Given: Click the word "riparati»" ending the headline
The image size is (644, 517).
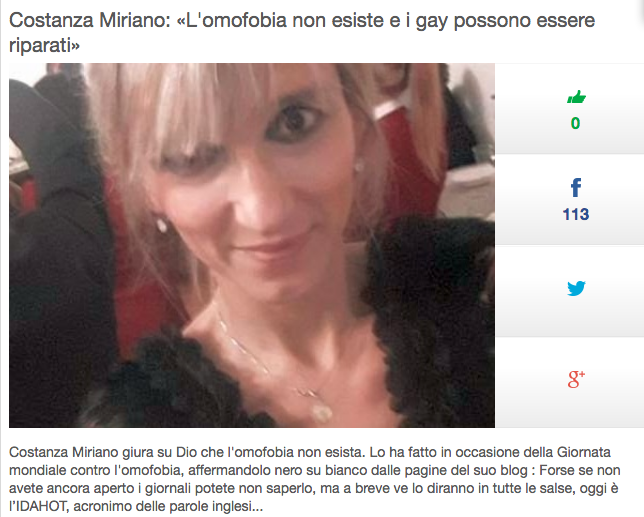Looking at the screenshot, I should click(x=44, y=45).
